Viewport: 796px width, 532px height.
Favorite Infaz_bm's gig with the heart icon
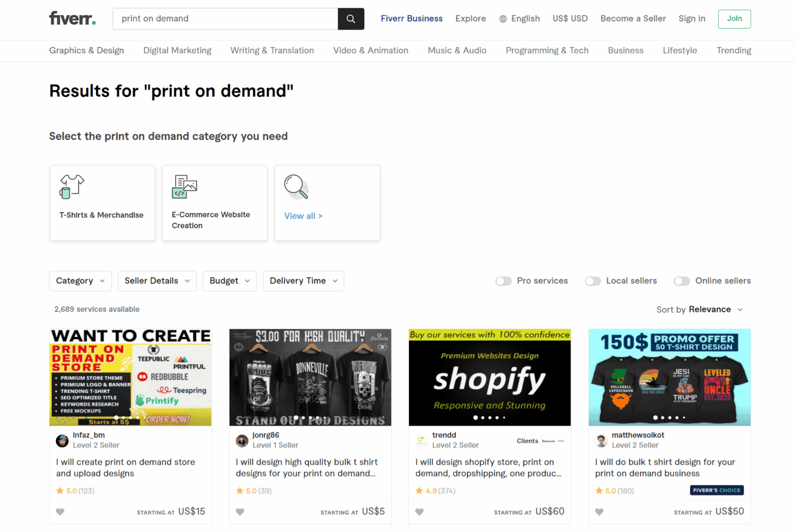60,512
